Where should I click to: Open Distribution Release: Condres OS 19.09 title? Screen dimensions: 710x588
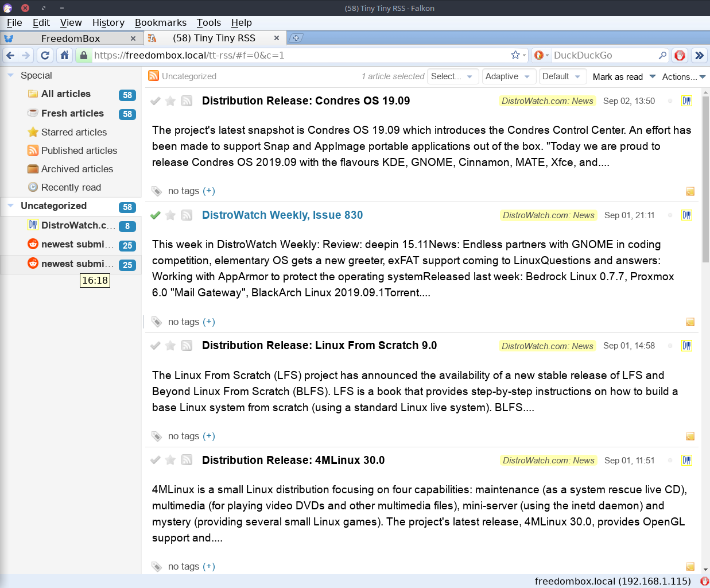(x=306, y=100)
